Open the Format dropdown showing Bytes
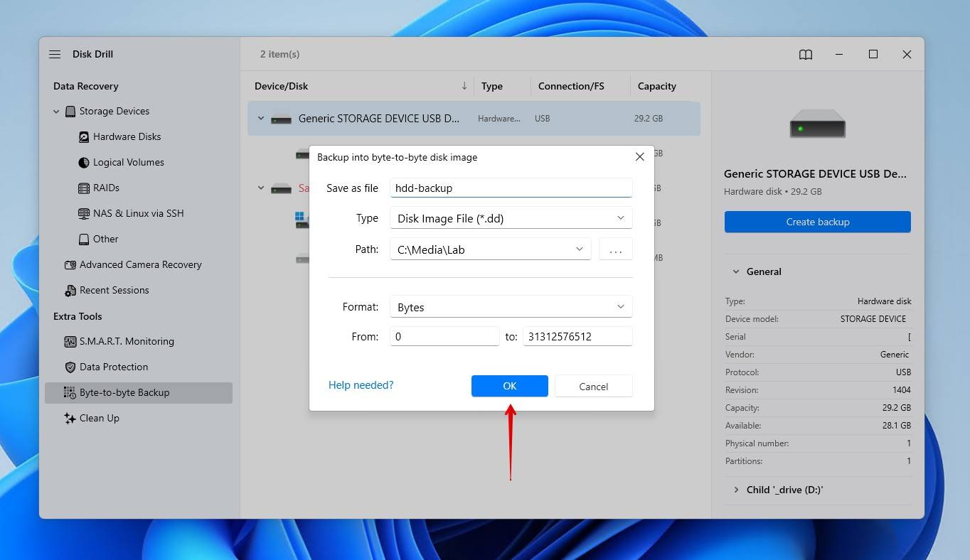The image size is (970, 560). point(511,307)
